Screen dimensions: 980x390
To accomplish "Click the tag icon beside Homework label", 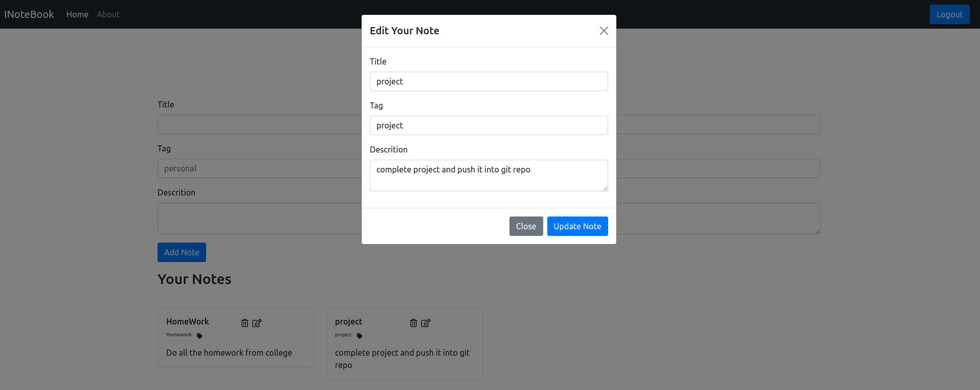I will point(199,336).
